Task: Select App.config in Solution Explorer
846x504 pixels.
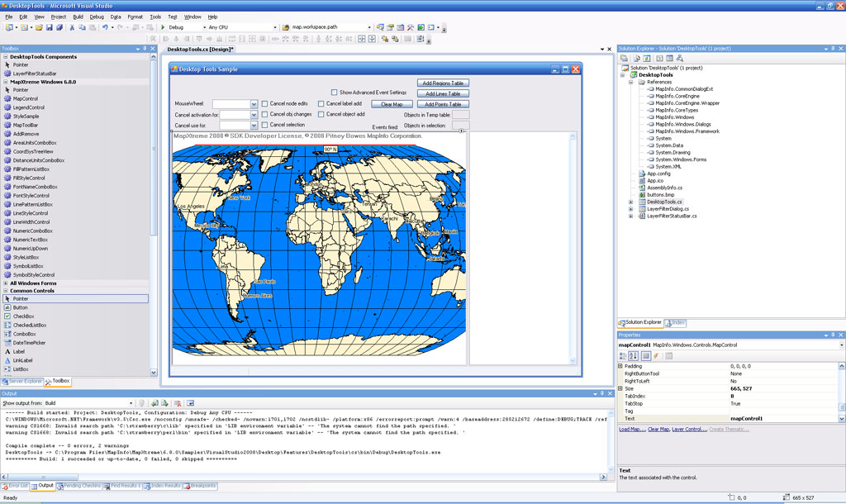Action: pos(658,174)
